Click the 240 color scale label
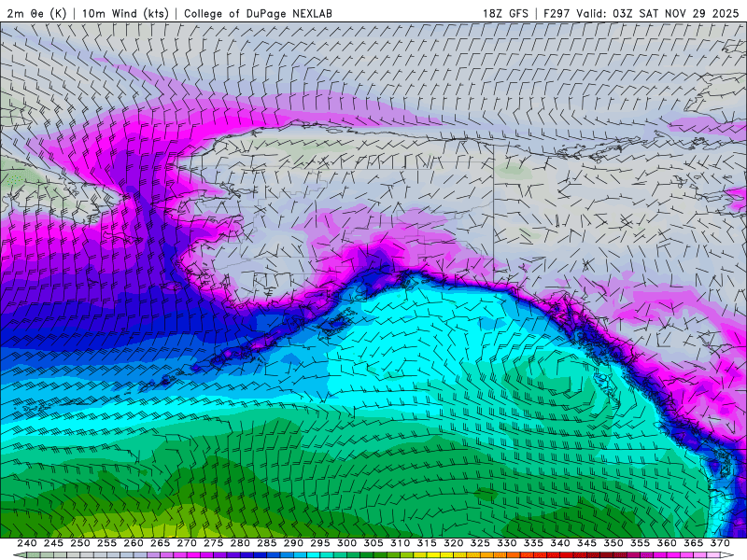This screenshot has width=747, height=560. (x=27, y=543)
